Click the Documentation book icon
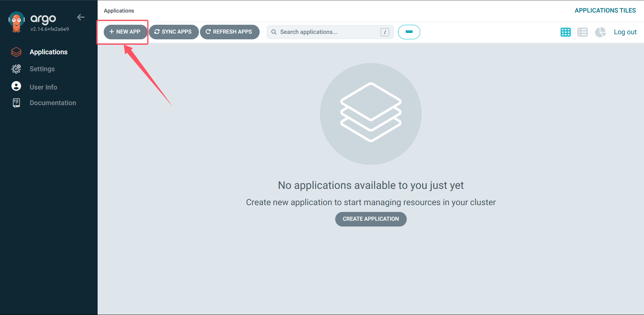644x315 pixels. tap(16, 103)
